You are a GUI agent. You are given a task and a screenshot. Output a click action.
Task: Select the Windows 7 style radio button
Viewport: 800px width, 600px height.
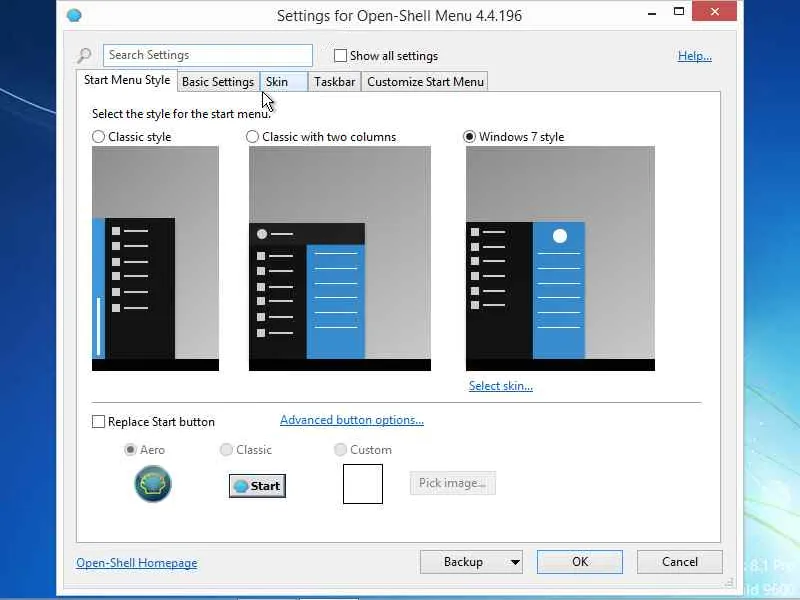469,137
